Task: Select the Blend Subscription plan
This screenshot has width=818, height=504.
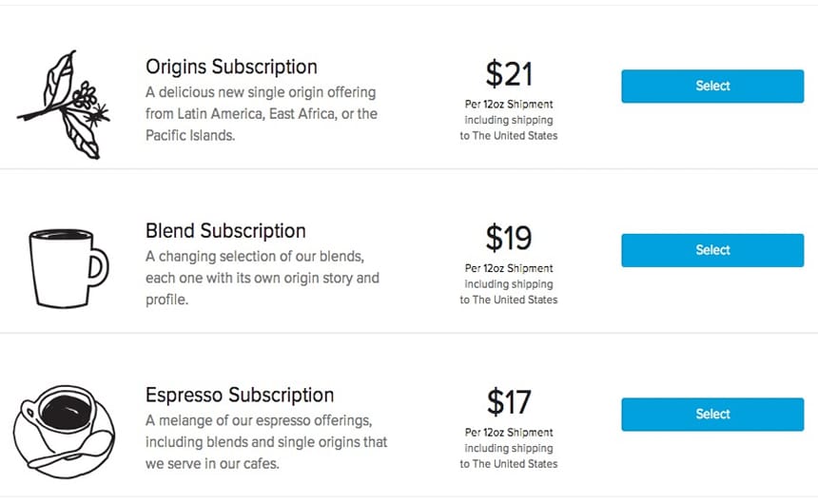Action: coord(712,250)
